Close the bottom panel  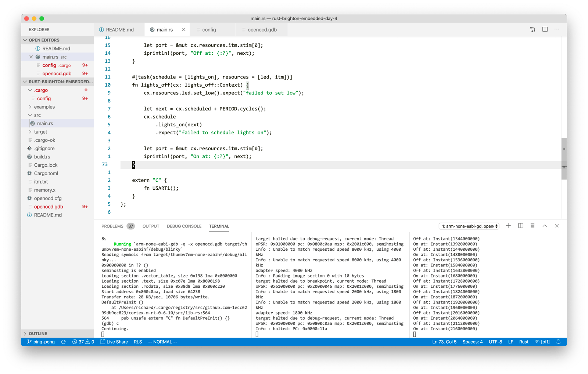coord(557,226)
